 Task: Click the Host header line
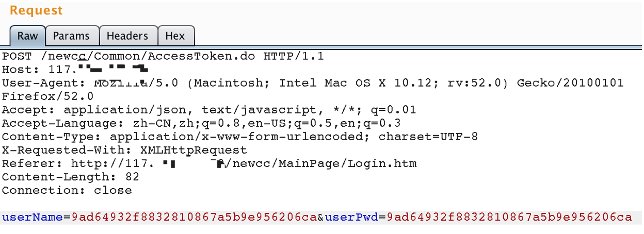(x=75, y=69)
